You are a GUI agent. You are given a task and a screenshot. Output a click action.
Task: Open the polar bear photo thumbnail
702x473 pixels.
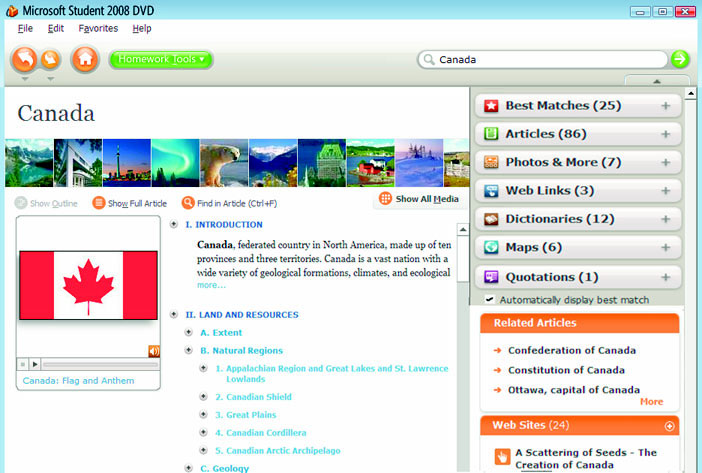(224, 162)
